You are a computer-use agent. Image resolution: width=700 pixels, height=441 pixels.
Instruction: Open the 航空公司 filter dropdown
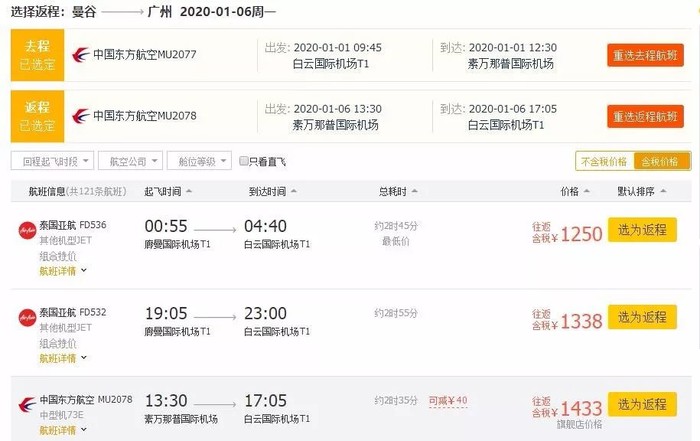[132, 160]
